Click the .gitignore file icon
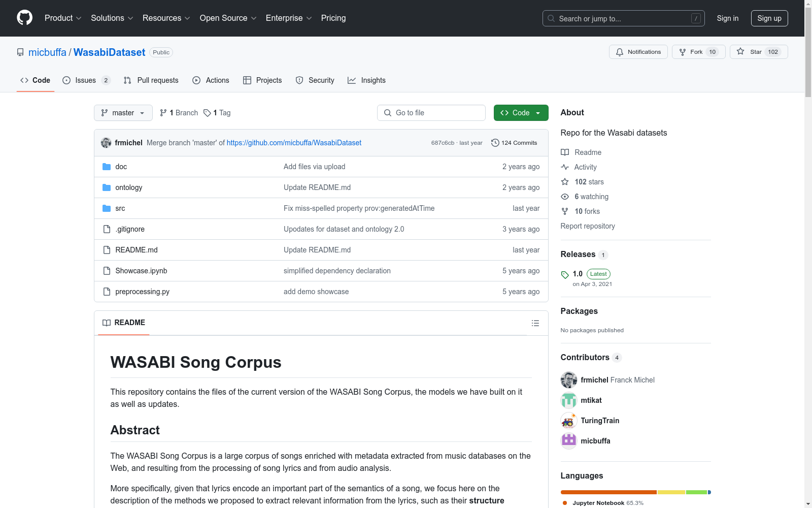This screenshot has width=812, height=508. (x=107, y=229)
